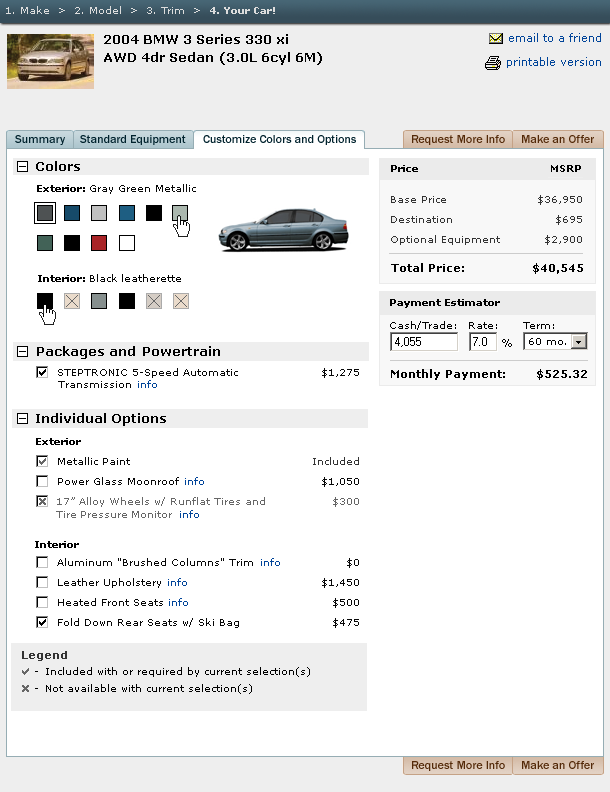Image resolution: width=610 pixels, height=792 pixels.
Task: Click the $40,545 total price value
Action: 557,268
